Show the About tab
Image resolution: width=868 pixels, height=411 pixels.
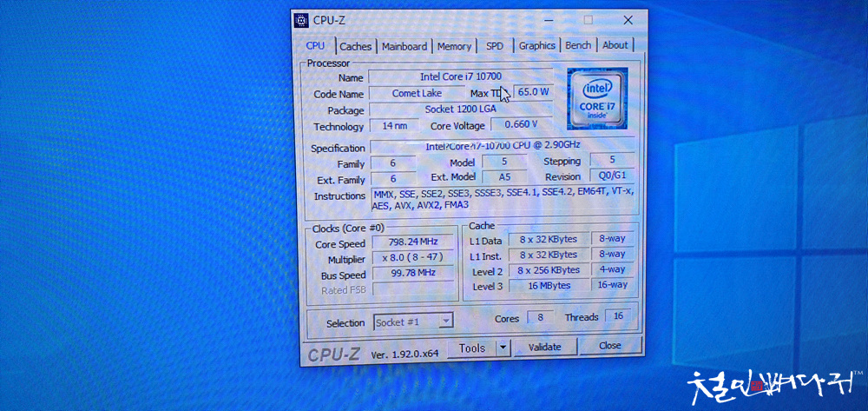pyautogui.click(x=615, y=45)
